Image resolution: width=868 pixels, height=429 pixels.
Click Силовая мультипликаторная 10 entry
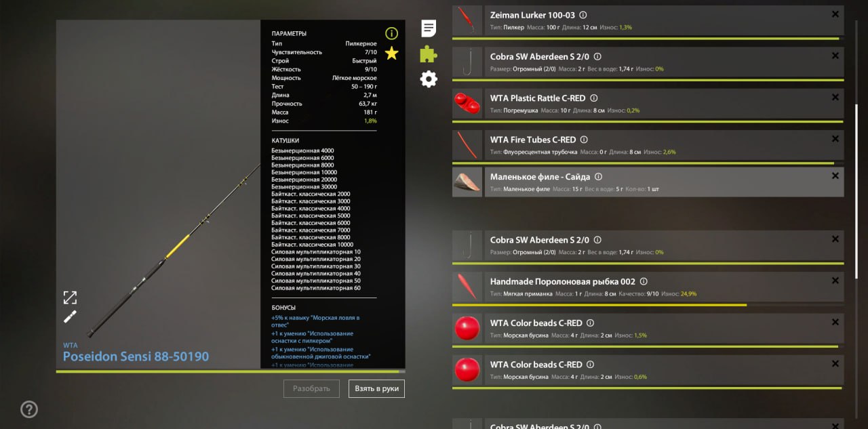point(316,252)
